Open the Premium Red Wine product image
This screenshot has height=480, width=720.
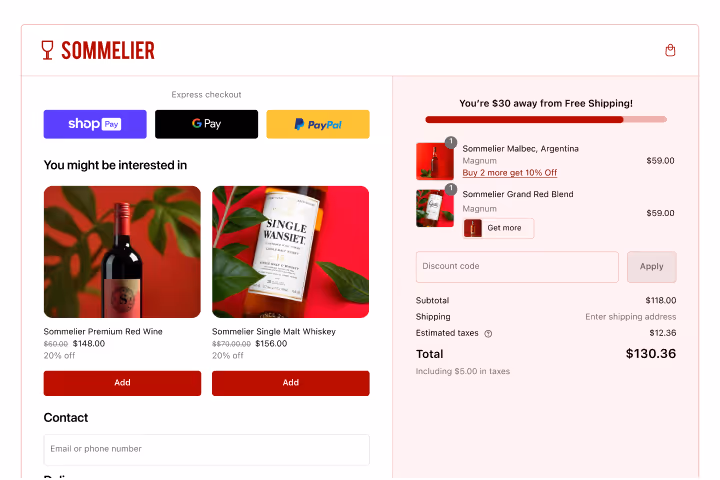point(122,252)
